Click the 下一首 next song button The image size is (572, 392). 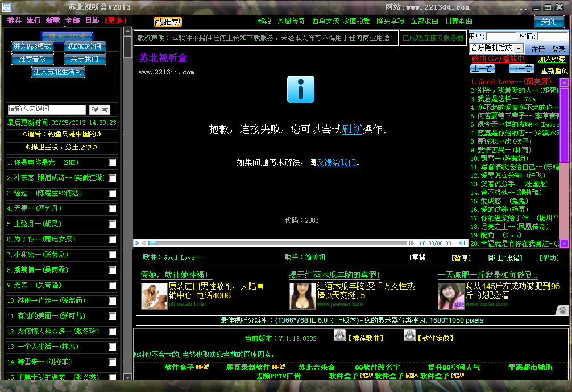(x=521, y=69)
